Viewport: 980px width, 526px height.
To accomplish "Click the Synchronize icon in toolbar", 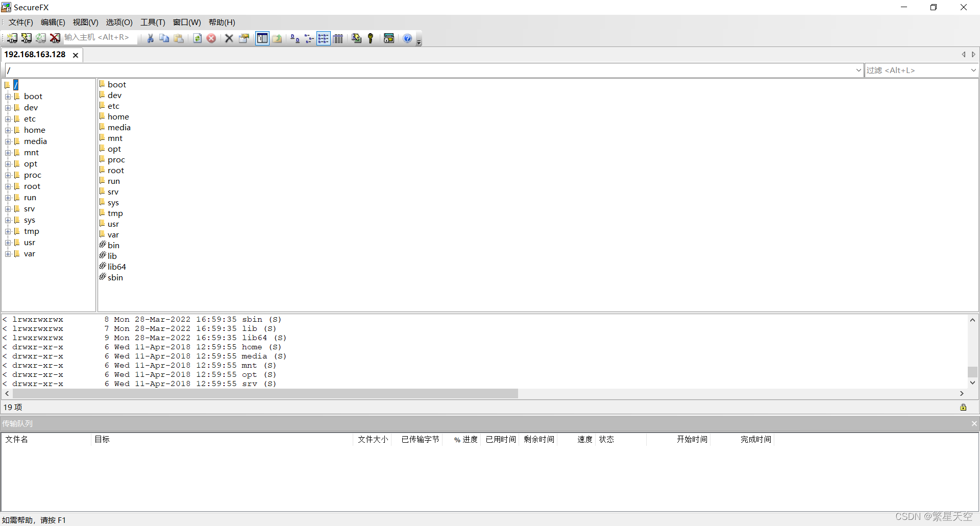I will [356, 38].
